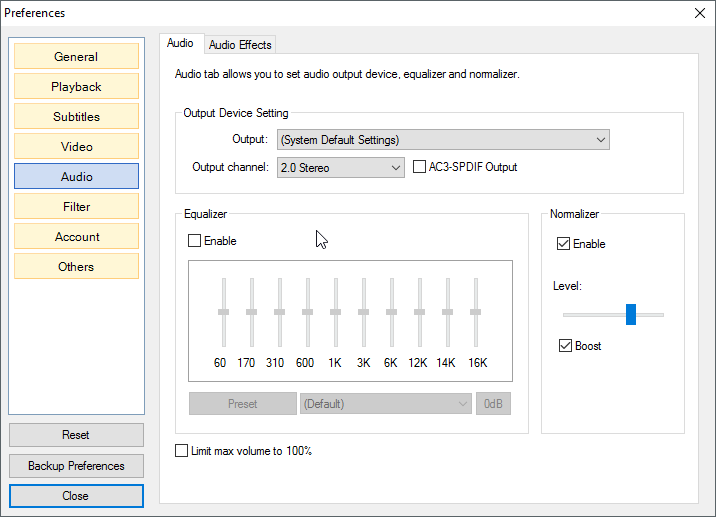Click the 0dB reset button
Viewport: 716px width, 517px height.
(x=493, y=404)
